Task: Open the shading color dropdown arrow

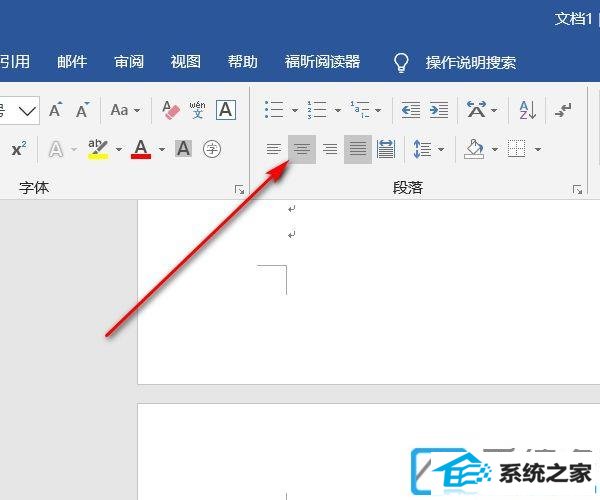Action: [495, 149]
